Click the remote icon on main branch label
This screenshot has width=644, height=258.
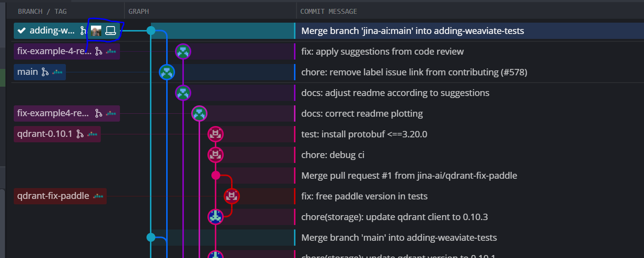tap(58, 72)
